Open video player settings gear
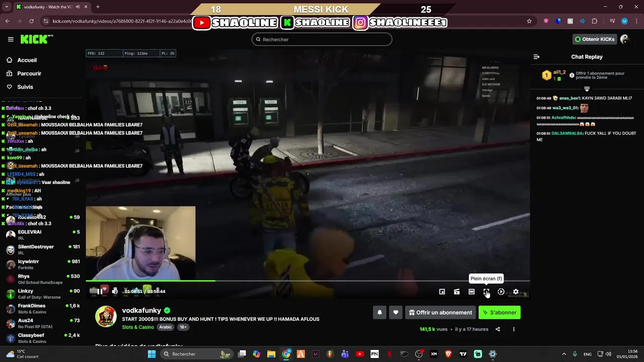 pos(516,292)
